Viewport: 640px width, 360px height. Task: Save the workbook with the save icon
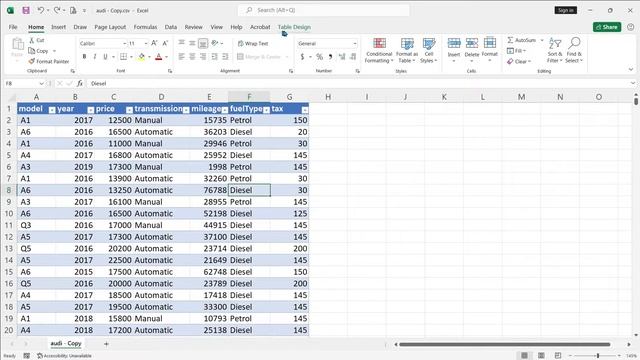pyautogui.click(x=26, y=10)
